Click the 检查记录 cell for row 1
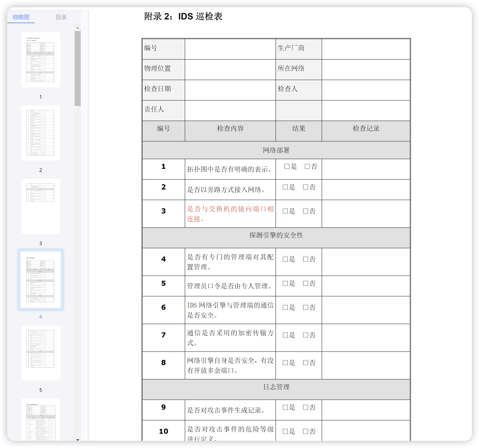 [366, 169]
